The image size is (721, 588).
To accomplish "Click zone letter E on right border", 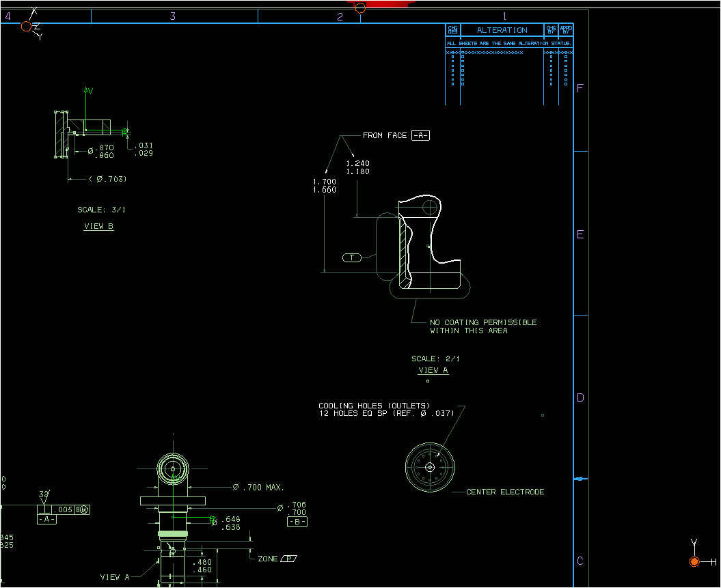I will pyautogui.click(x=580, y=234).
